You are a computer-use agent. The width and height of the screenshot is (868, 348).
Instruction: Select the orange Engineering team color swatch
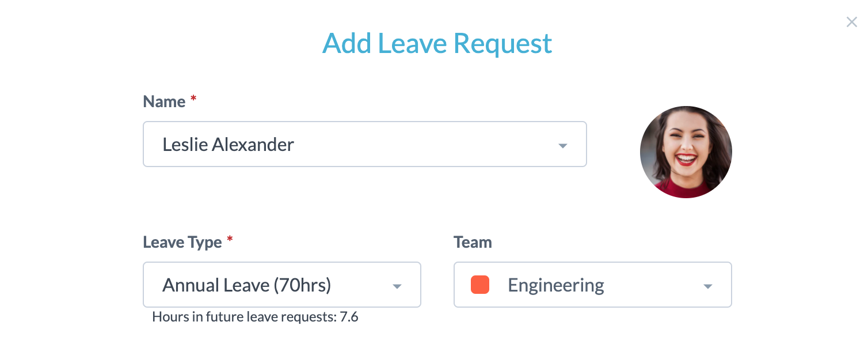479,285
